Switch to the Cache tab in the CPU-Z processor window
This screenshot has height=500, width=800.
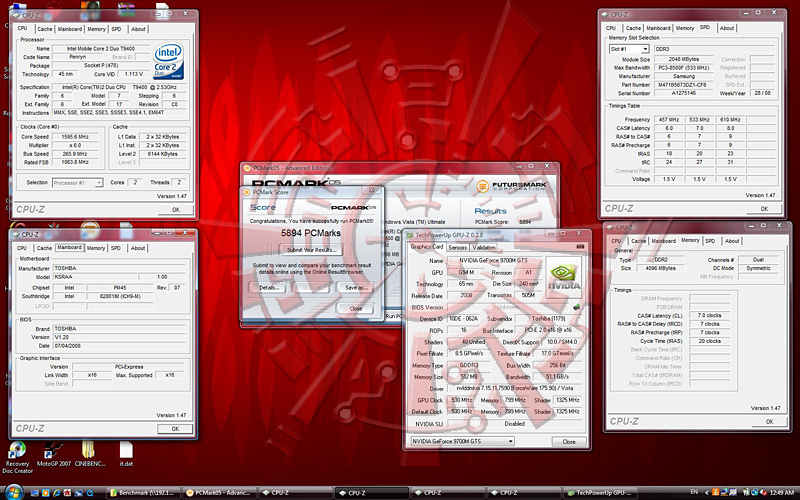[45, 29]
